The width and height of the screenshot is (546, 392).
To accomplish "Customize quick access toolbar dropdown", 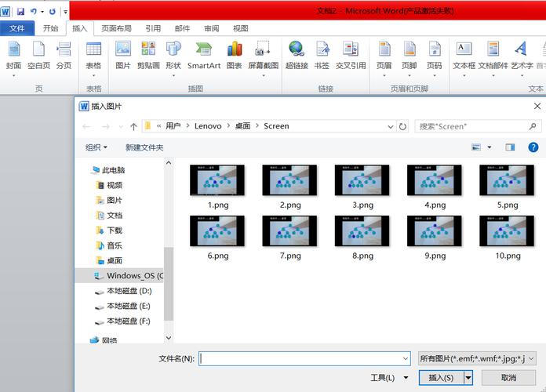I will pyautogui.click(x=65, y=12).
